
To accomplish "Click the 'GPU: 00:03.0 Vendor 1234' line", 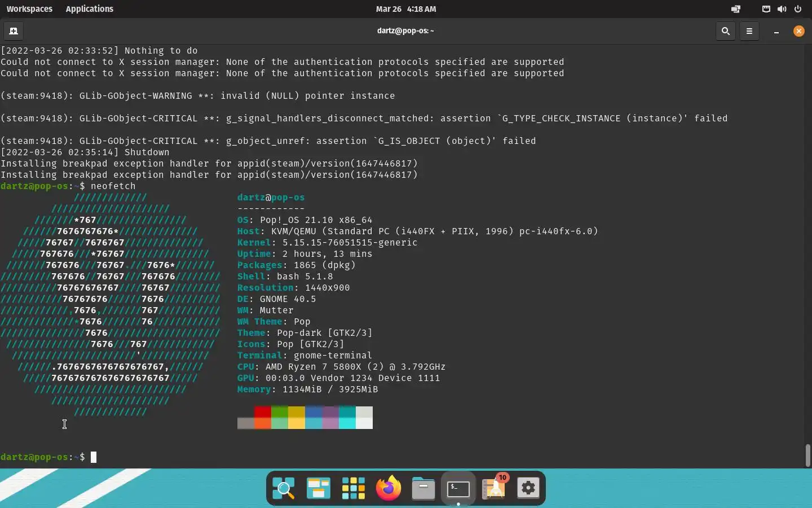I will click(x=339, y=378).
